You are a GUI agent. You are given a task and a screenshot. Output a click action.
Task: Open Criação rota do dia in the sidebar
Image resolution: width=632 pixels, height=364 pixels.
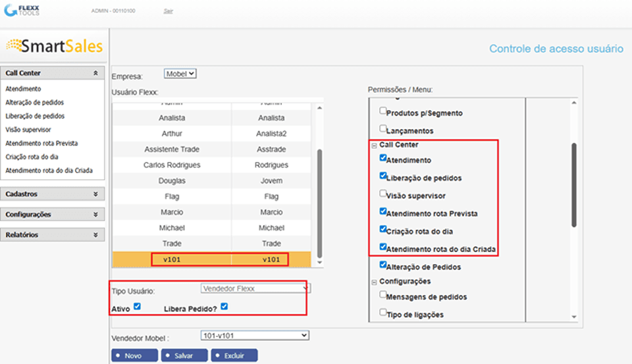(32, 157)
